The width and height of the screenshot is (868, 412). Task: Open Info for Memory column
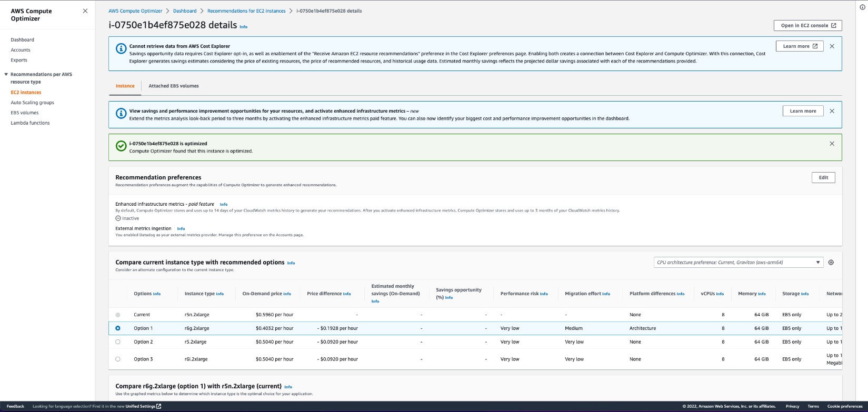[762, 294]
